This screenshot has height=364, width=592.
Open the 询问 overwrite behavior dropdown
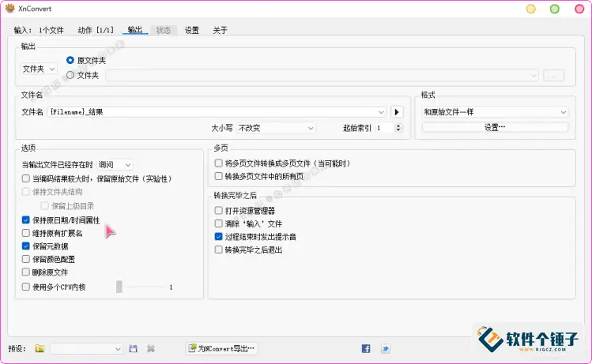pos(115,164)
